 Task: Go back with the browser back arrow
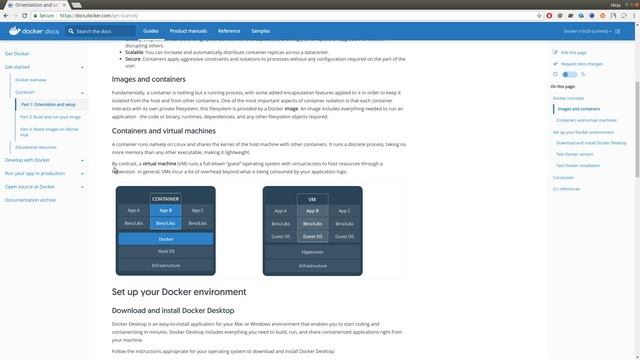(6, 16)
